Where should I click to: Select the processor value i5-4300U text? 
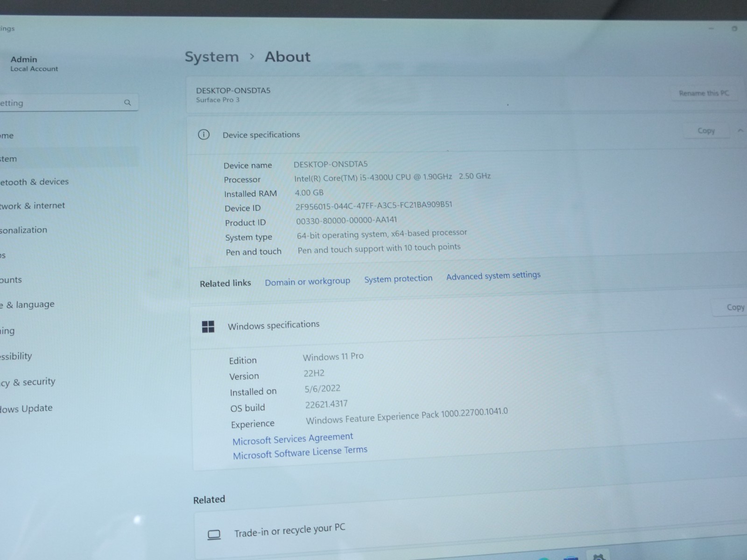392,177
